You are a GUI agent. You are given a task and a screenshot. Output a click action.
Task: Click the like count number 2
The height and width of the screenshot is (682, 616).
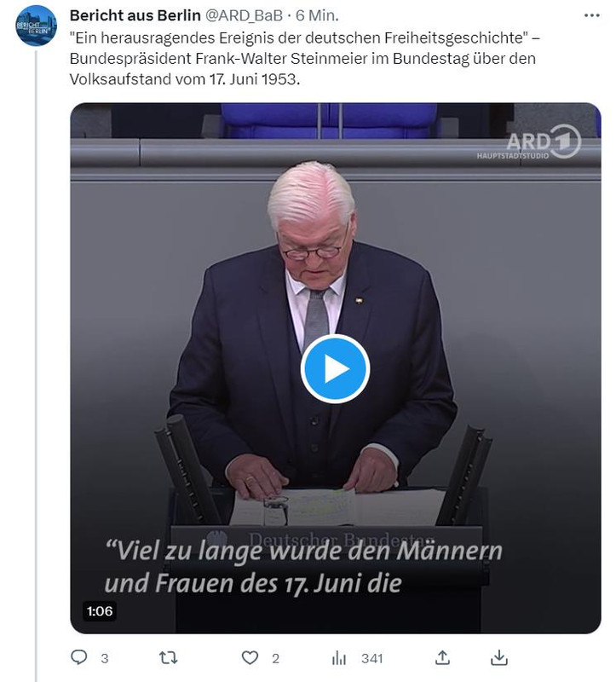coord(275,658)
